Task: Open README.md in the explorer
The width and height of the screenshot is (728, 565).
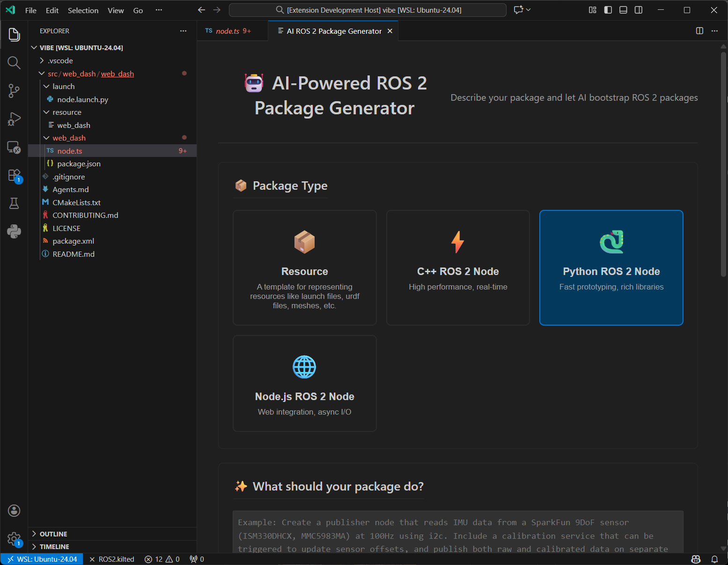Action: (x=112, y=254)
